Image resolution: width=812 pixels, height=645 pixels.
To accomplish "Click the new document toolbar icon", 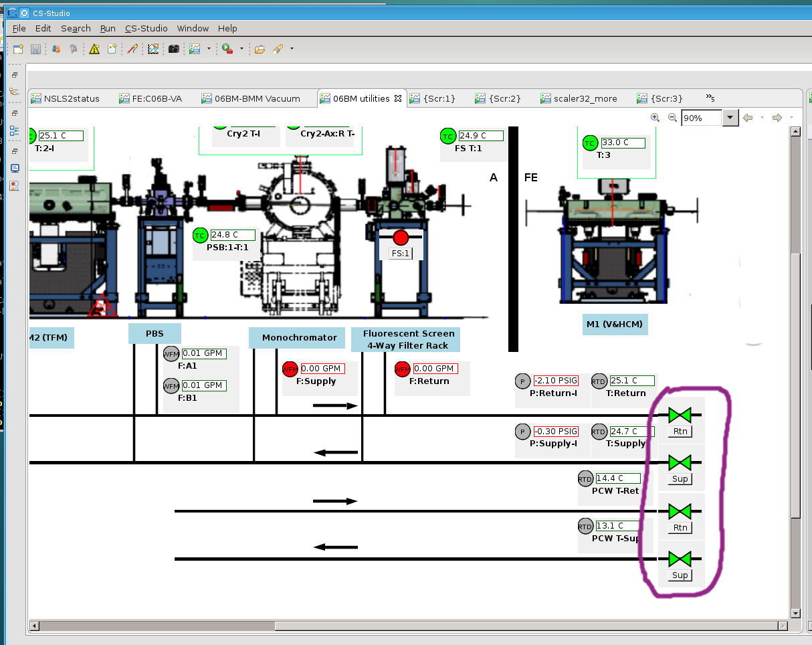I will [x=112, y=49].
